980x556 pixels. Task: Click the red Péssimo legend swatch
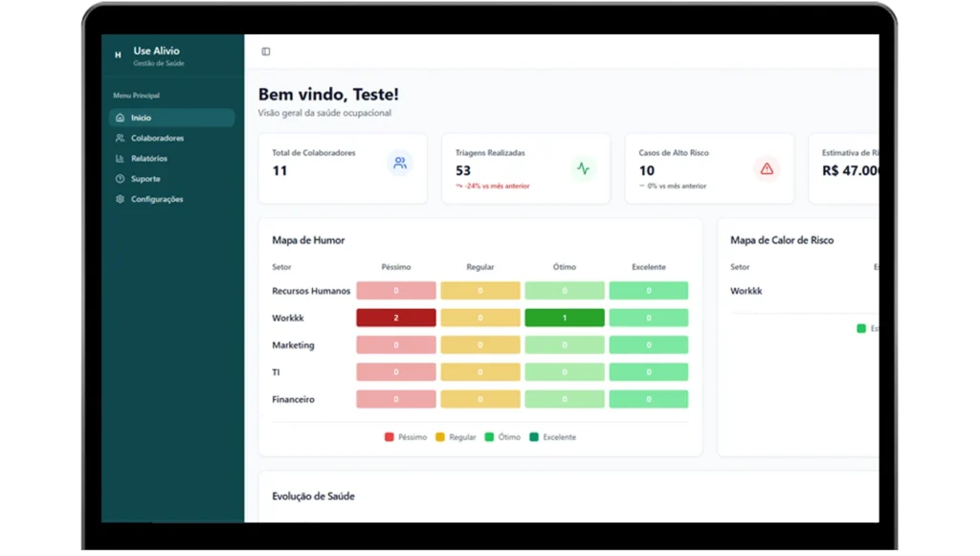389,437
